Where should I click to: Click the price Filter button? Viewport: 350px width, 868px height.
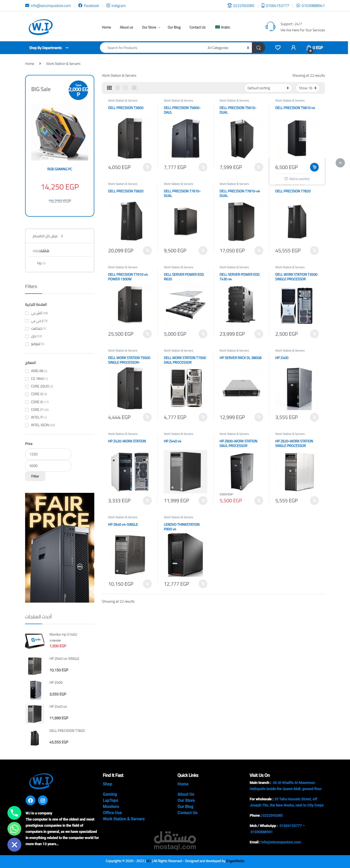point(35,476)
